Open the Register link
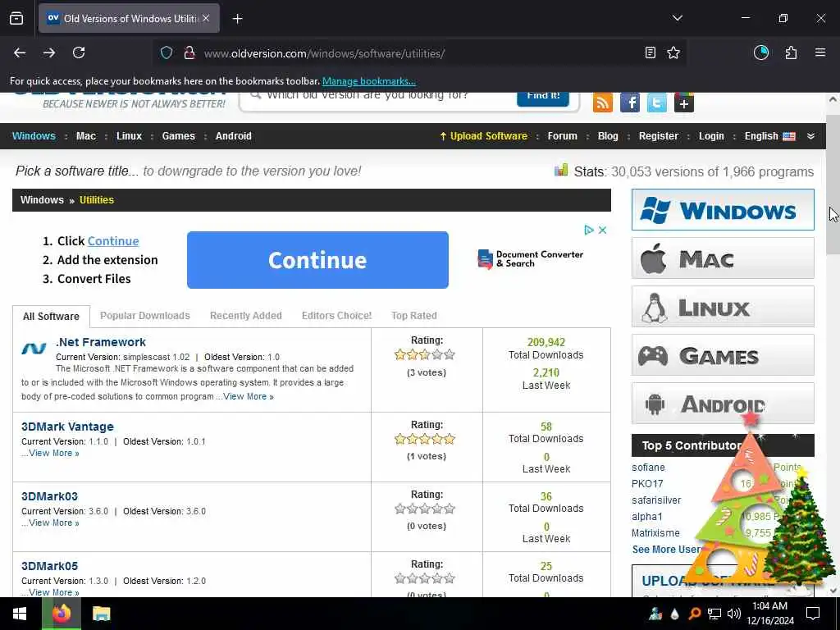Image resolution: width=840 pixels, height=630 pixels. coord(659,136)
